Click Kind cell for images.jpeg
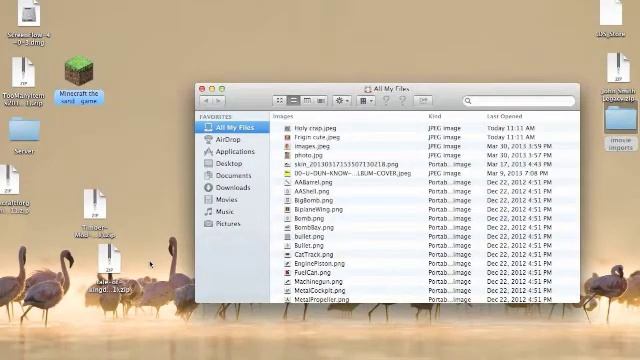This screenshot has width=640, height=360. (x=444, y=146)
